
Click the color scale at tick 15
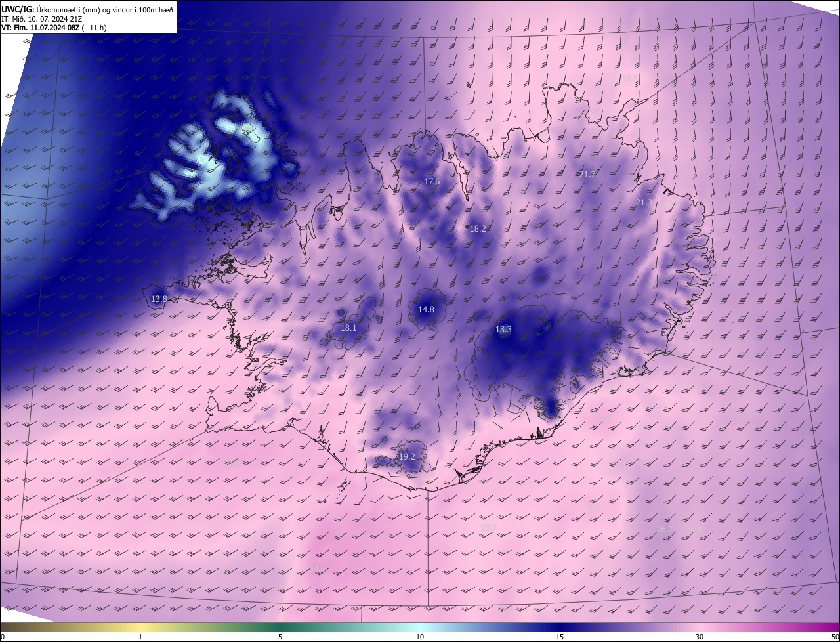point(560,637)
